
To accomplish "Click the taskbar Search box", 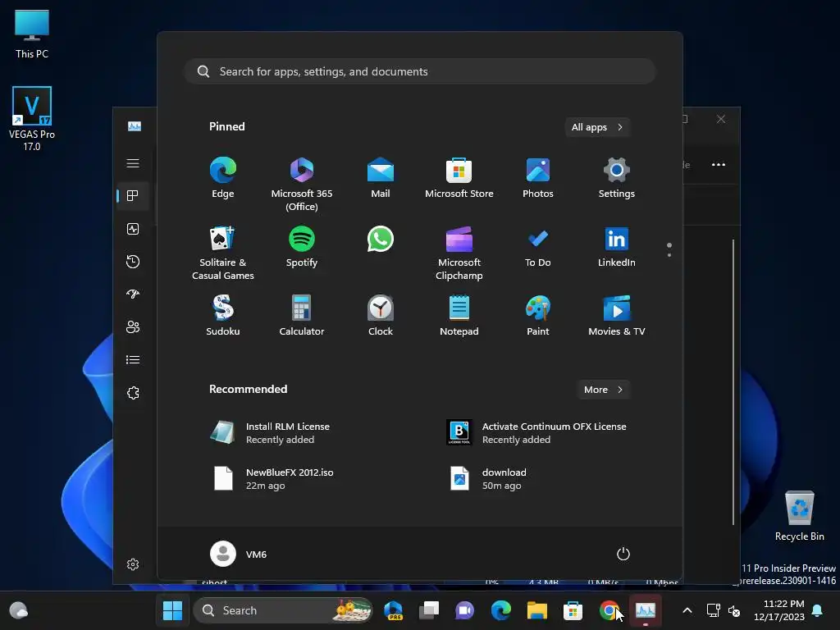I will point(283,610).
